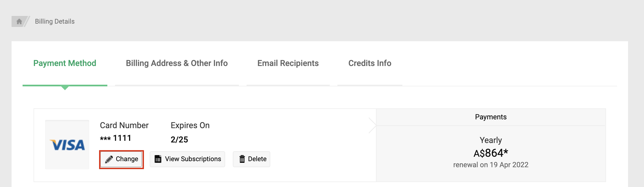This screenshot has width=644, height=187.
Task: Open the Payment Method tab
Action: point(65,63)
